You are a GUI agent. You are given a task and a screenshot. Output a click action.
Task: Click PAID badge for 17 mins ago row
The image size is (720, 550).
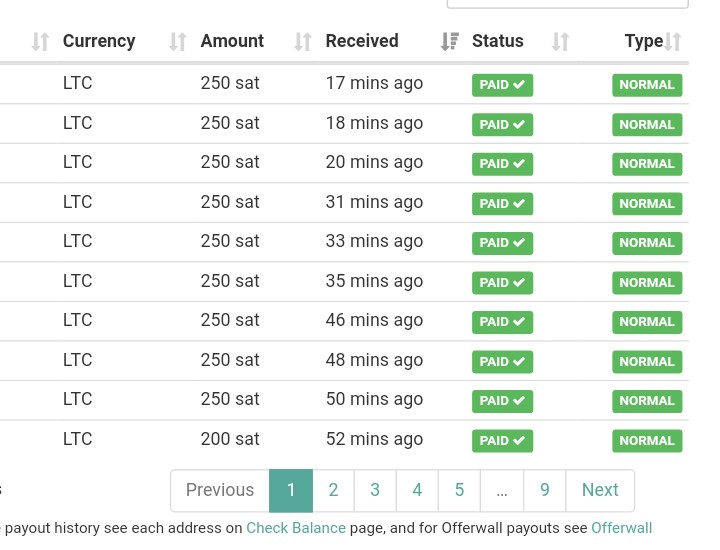pyautogui.click(x=502, y=85)
